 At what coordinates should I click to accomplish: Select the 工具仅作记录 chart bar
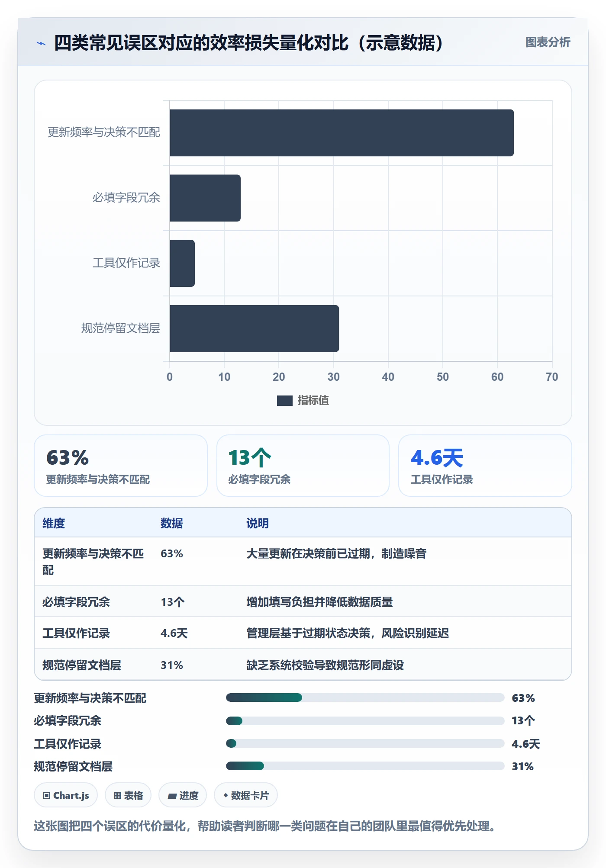click(x=182, y=264)
